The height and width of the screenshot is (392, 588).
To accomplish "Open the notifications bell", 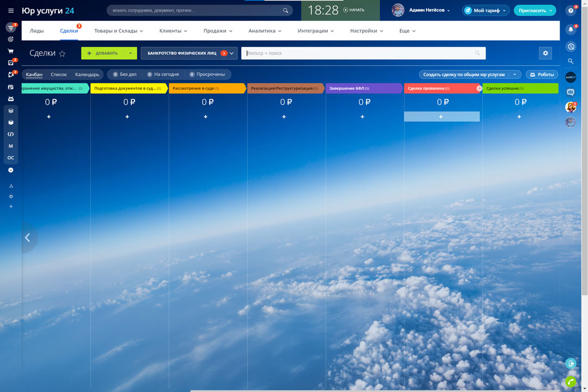I will (x=571, y=29).
